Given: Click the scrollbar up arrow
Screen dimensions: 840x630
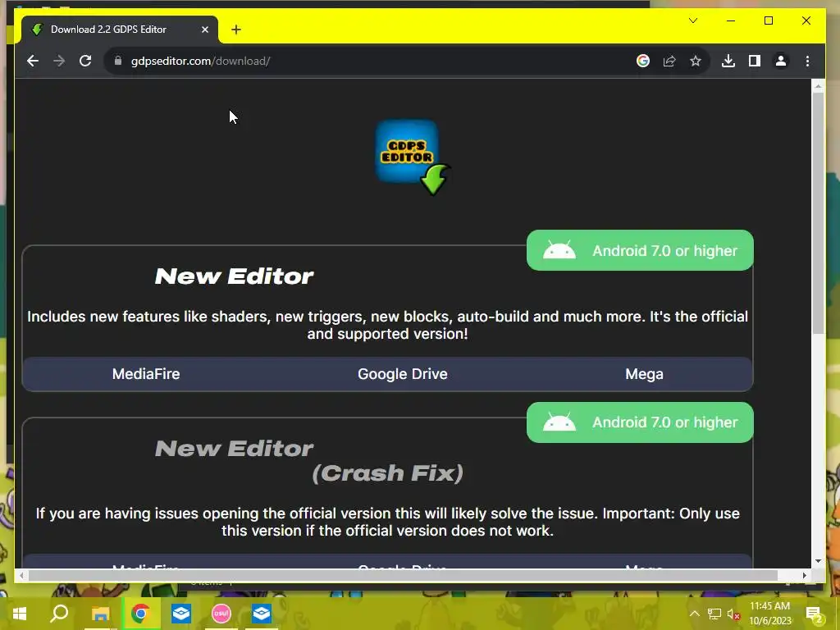Looking at the screenshot, I should tap(818, 86).
